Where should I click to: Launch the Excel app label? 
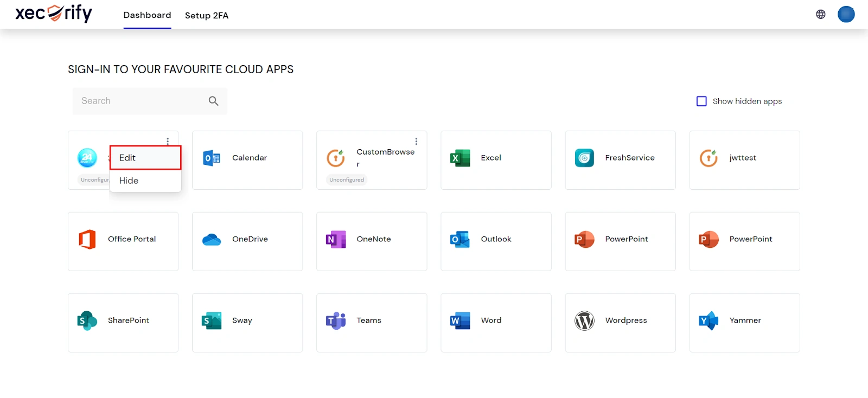point(491,158)
